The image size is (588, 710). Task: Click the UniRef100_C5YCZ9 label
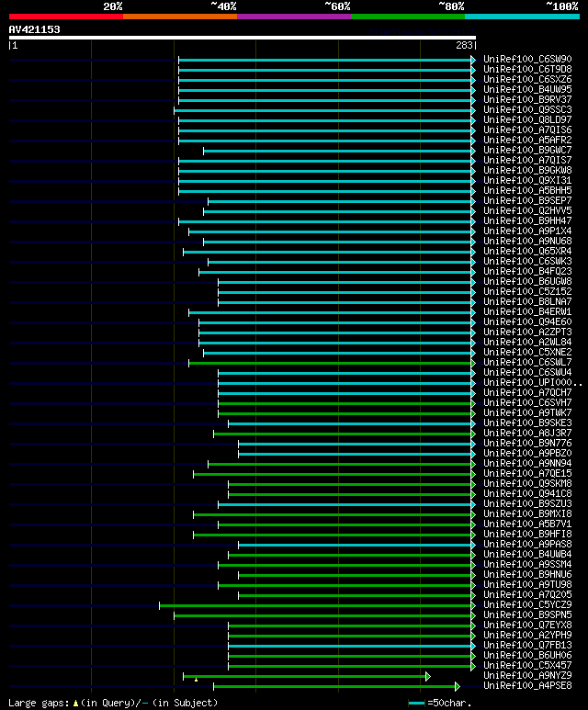pyautogui.click(x=527, y=605)
